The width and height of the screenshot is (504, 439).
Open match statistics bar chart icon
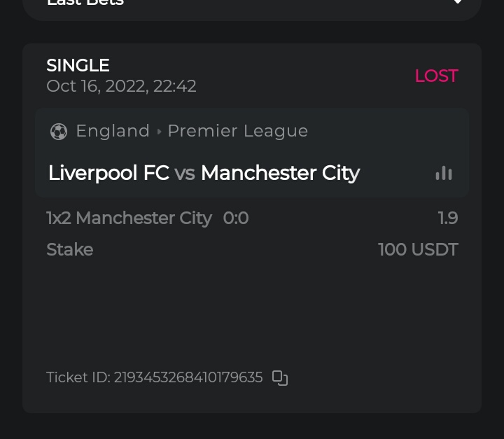point(444,173)
